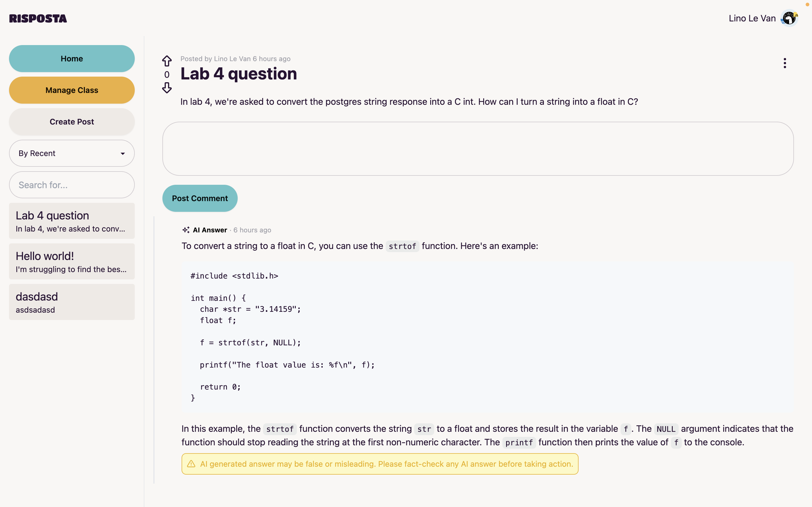812x507 pixels.
Task: Open the post options three-dot menu
Action: [784, 63]
